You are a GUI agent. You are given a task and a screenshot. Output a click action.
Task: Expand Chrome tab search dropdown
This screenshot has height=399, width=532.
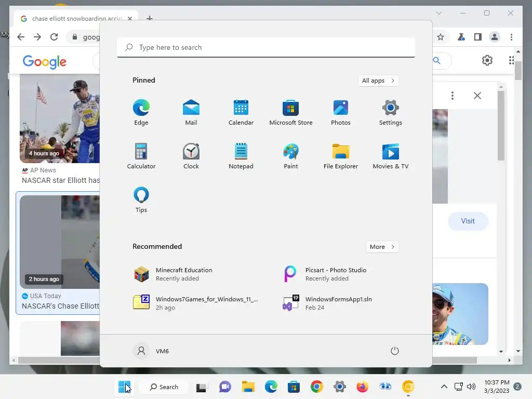(x=438, y=13)
